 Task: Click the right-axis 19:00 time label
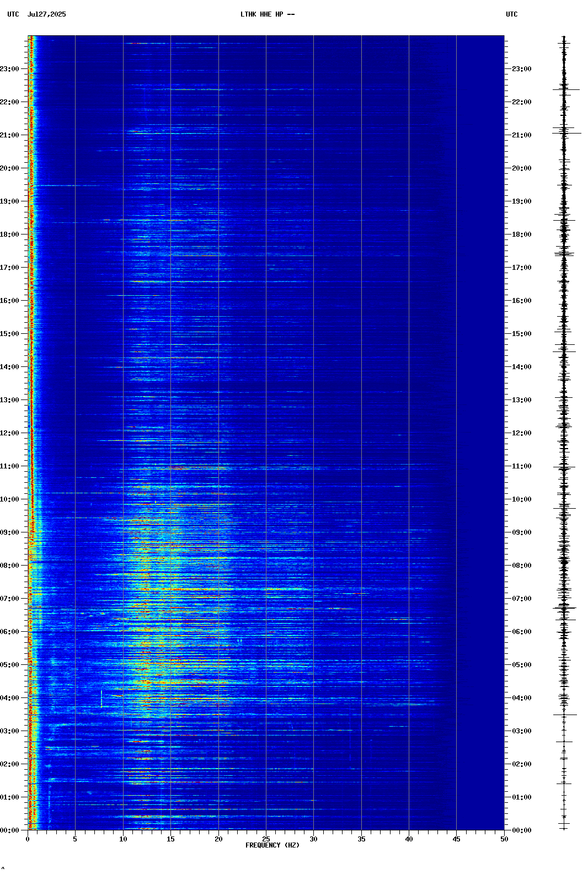point(522,201)
